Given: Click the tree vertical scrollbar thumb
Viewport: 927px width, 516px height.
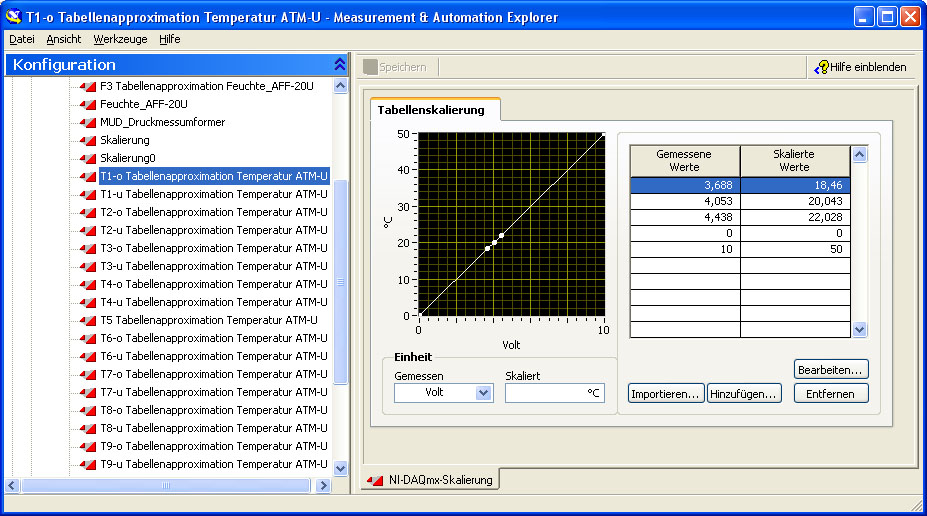Looking at the screenshot, I should (x=341, y=283).
